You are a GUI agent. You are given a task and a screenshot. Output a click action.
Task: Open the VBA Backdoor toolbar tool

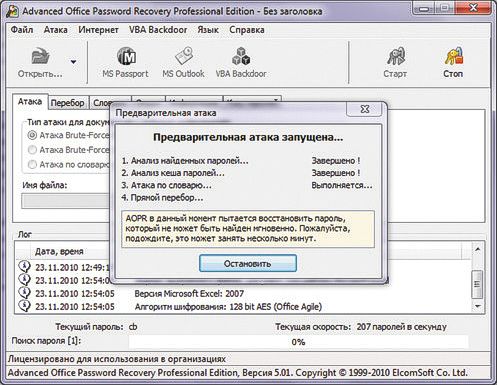(x=241, y=63)
